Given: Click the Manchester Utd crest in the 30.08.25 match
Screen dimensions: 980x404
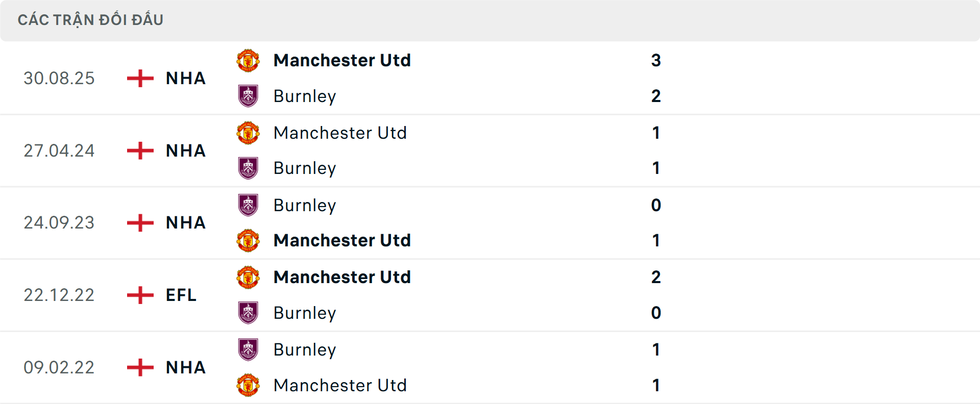Looking at the screenshot, I should (x=248, y=60).
